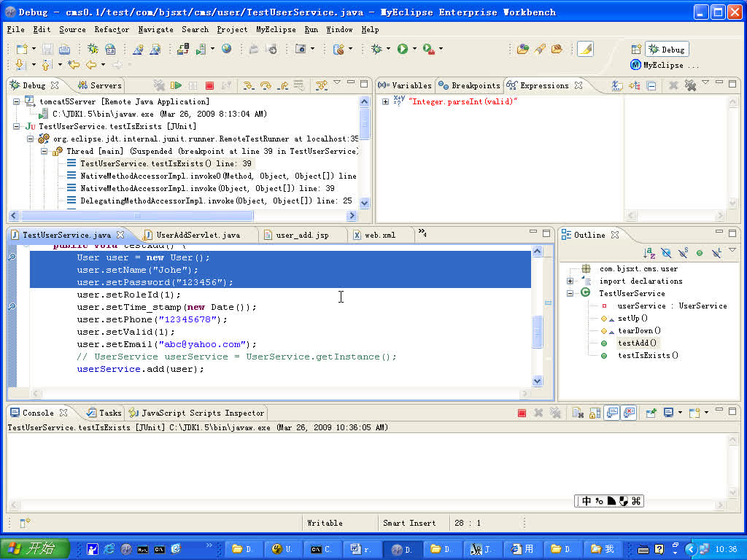Open the Outline view menu triangle
Viewport: 747px width, 560px height.
point(732,251)
